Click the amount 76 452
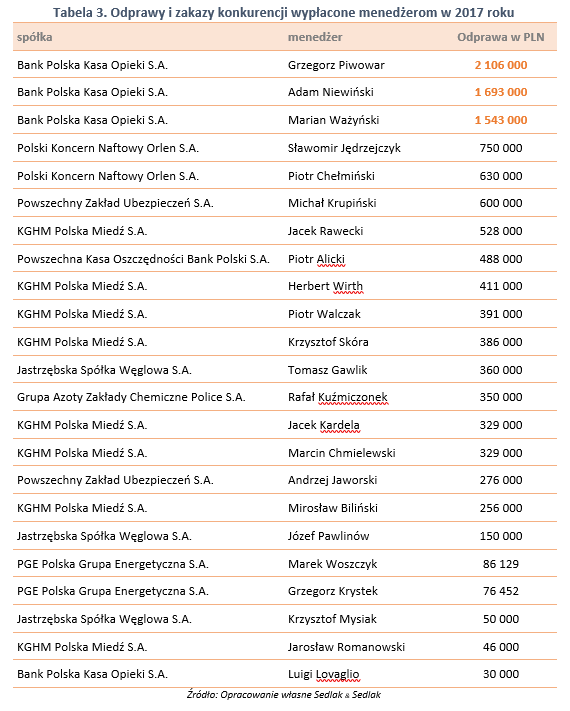The height and width of the screenshot is (711, 570). 501,591
